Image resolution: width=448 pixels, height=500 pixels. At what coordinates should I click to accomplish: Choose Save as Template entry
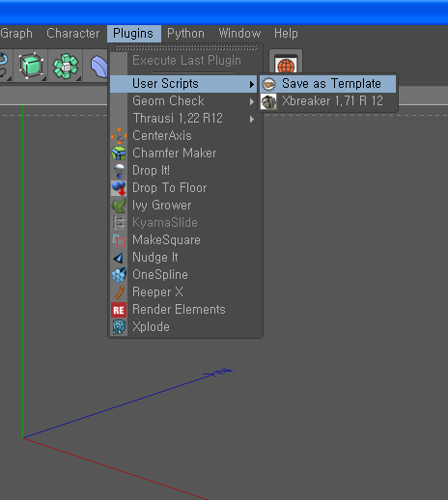[327, 84]
